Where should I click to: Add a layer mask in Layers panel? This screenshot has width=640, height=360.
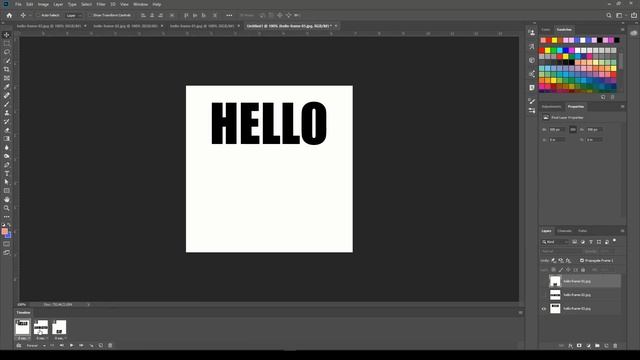pos(579,346)
